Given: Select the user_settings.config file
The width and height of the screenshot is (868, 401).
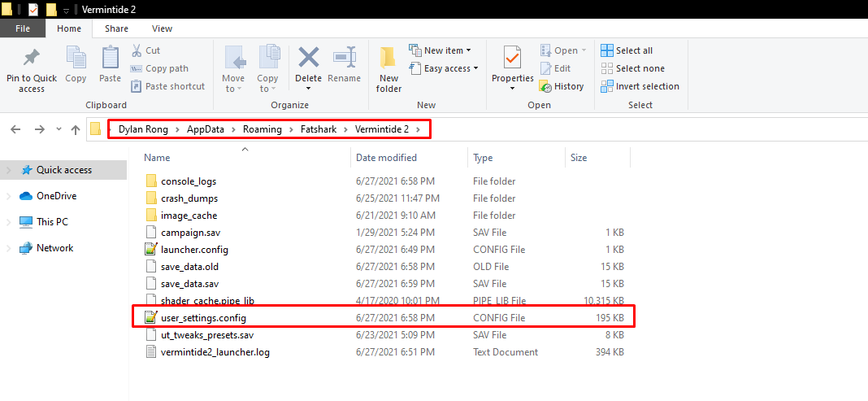Looking at the screenshot, I should coord(203,317).
